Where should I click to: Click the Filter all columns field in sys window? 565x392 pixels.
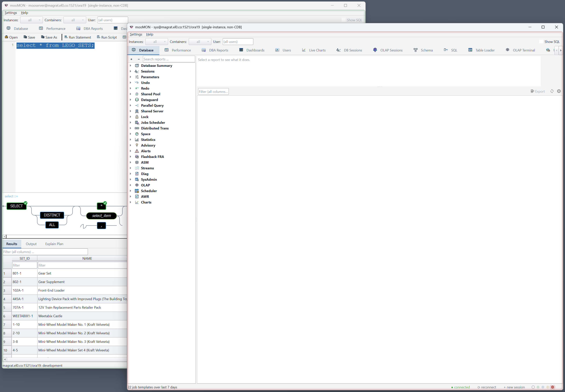213,92
